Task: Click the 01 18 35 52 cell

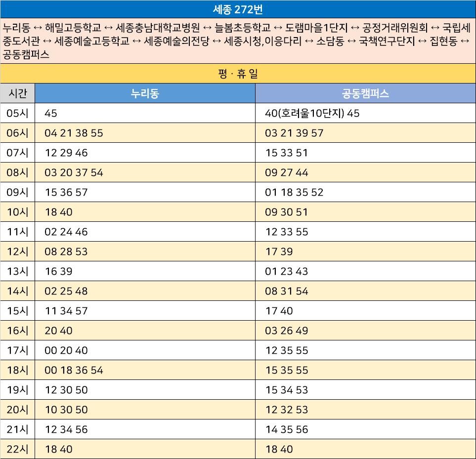Action: point(365,192)
